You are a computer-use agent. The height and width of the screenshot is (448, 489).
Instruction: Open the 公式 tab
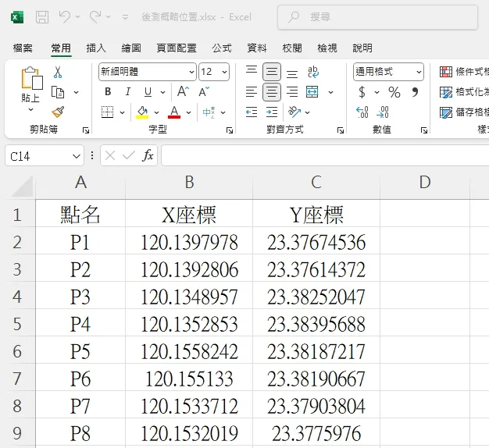click(x=222, y=48)
